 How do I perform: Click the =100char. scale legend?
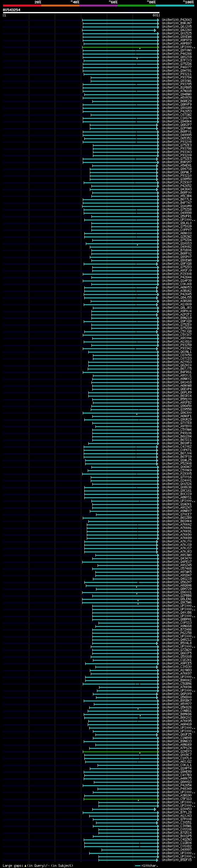[x=146, y=865]
